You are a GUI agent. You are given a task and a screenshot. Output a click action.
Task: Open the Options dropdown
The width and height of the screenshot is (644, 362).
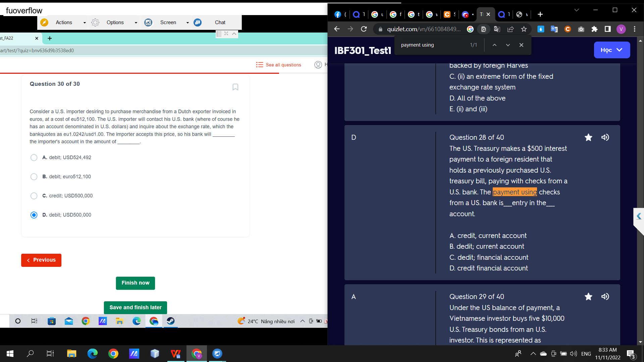[x=115, y=22]
